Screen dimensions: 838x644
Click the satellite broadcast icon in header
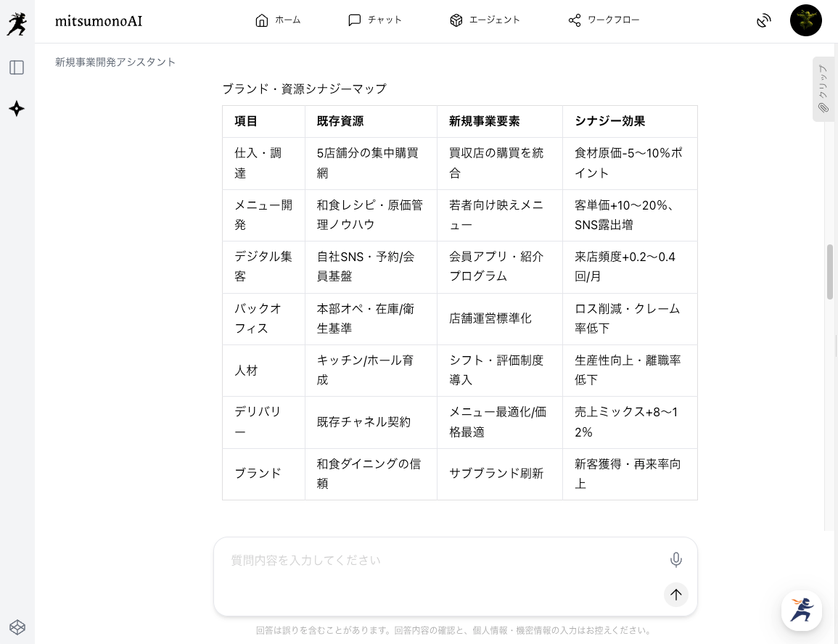[763, 20]
